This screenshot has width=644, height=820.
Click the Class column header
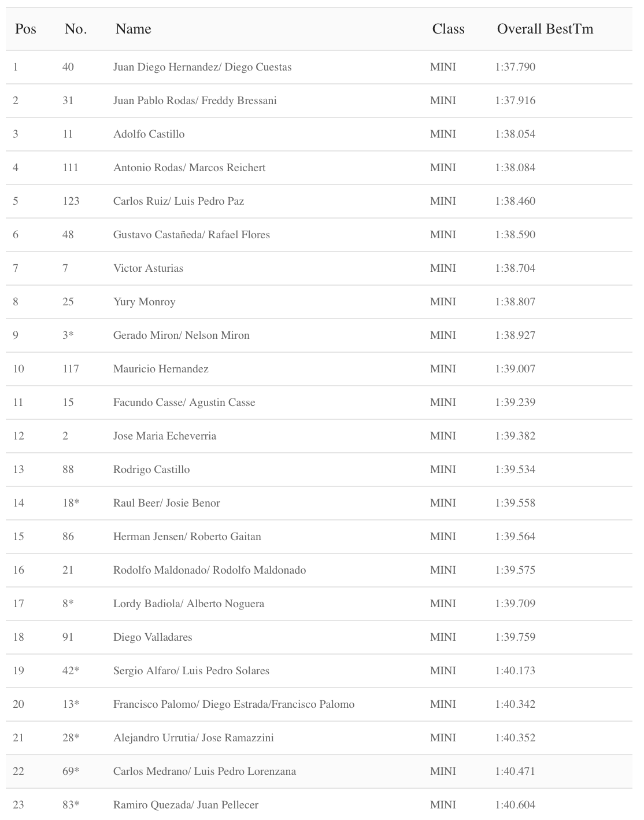pos(448,29)
